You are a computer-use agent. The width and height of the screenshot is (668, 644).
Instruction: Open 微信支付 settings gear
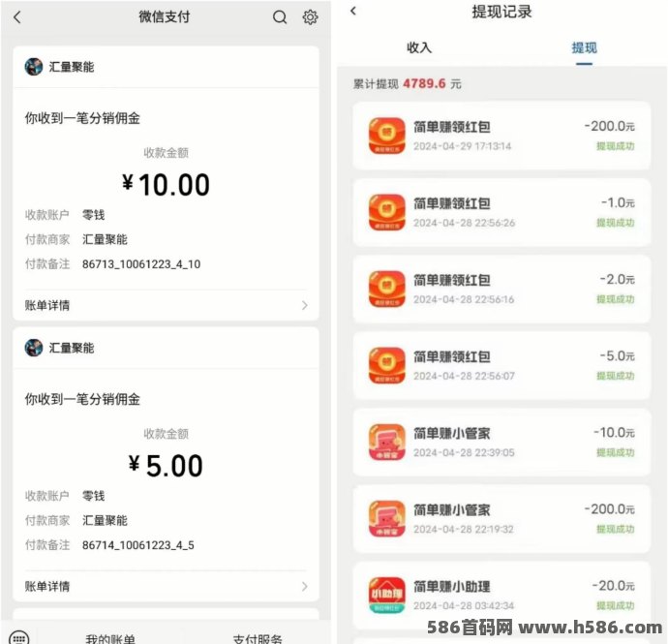click(x=310, y=17)
